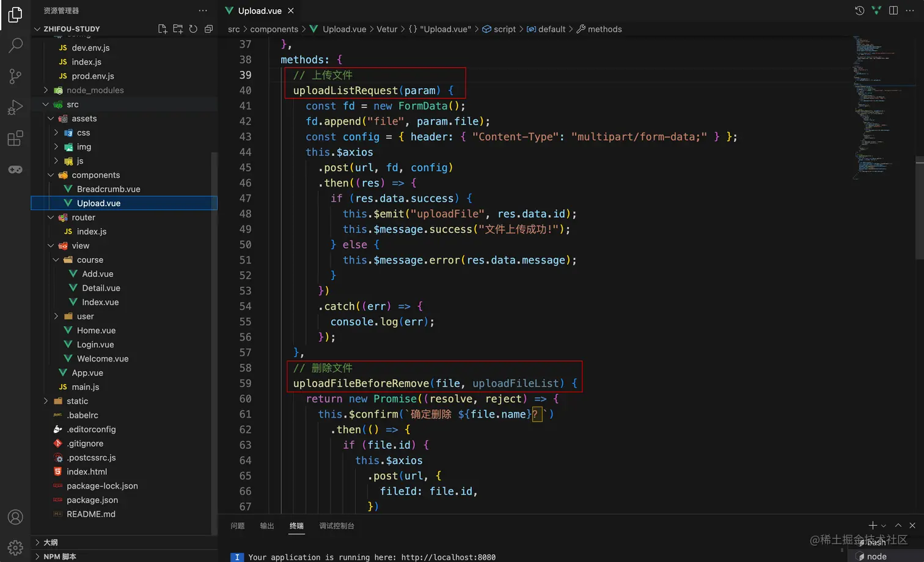
Task: Expand the node_modules folder
Action: (46, 90)
